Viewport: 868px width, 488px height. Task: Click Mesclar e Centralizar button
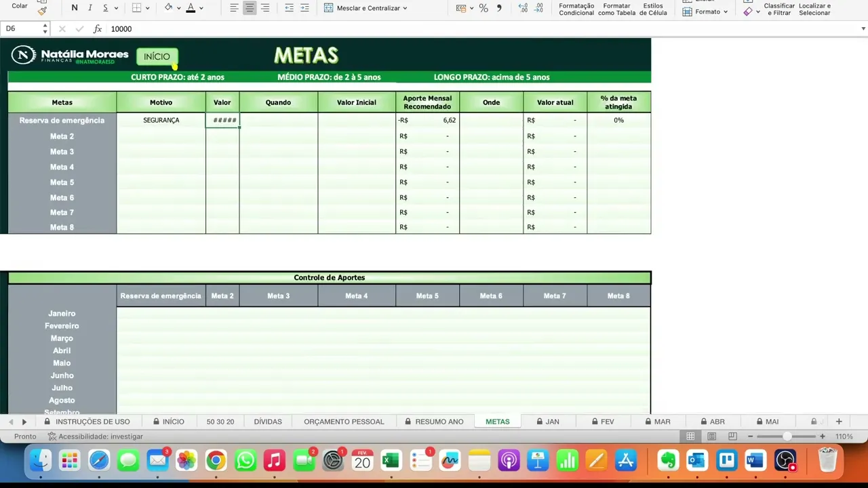365,8
